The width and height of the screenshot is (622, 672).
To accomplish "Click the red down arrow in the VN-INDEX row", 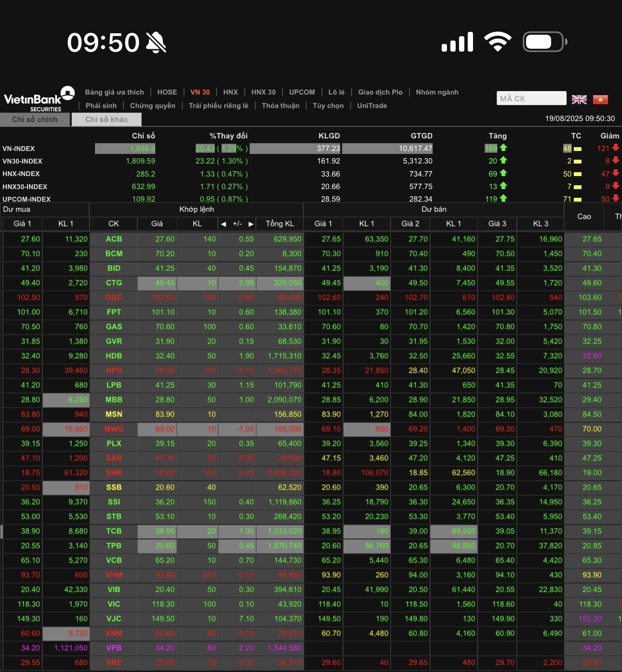I will [616, 148].
